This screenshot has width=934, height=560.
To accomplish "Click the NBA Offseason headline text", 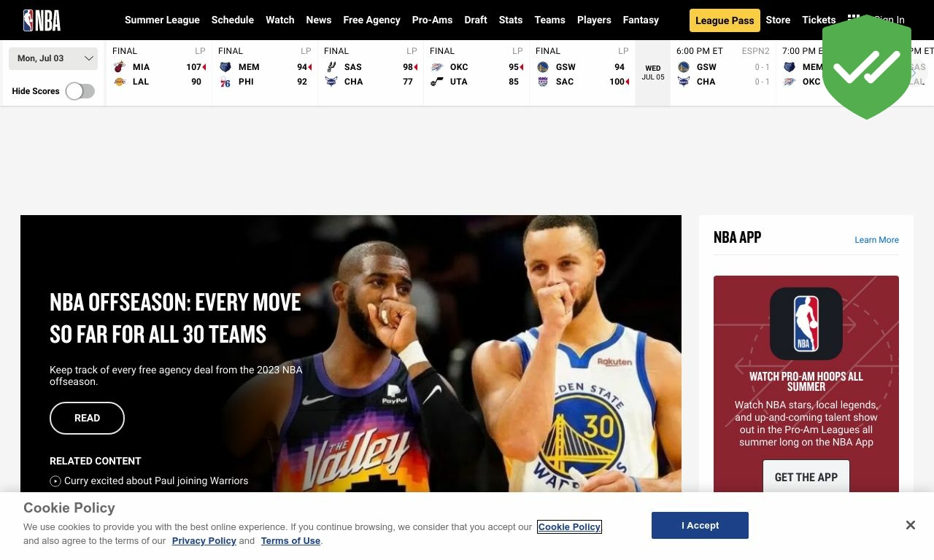I will (x=175, y=319).
